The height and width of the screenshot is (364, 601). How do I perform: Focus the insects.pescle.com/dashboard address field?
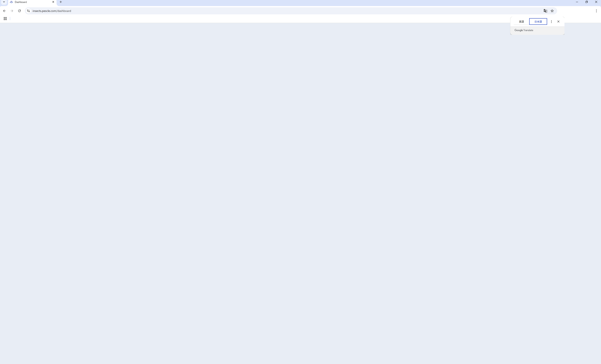(285, 11)
